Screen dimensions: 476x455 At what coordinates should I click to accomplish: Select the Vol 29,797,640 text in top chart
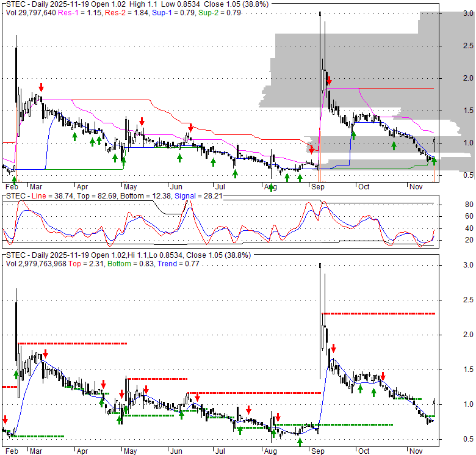(x=31, y=13)
